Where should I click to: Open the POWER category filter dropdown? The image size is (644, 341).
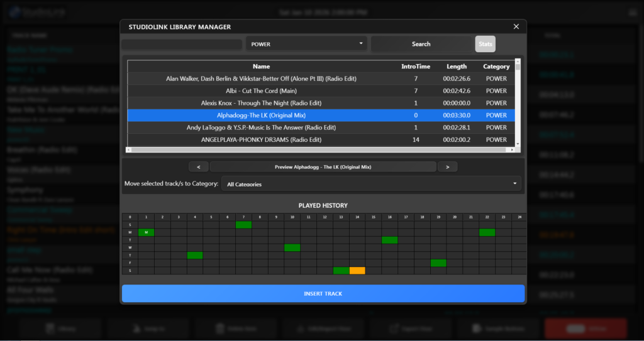(306, 44)
